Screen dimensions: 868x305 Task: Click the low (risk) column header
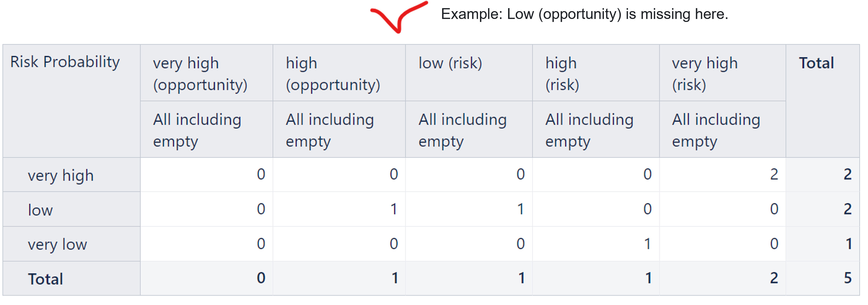[450, 63]
